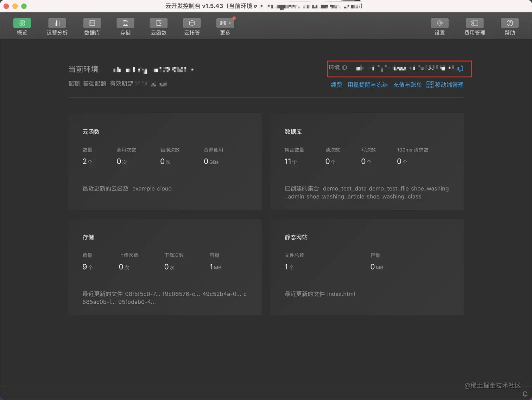The width and height of the screenshot is (532, 400).
Task: Open 运营分析 analytics panel
Action: (57, 27)
